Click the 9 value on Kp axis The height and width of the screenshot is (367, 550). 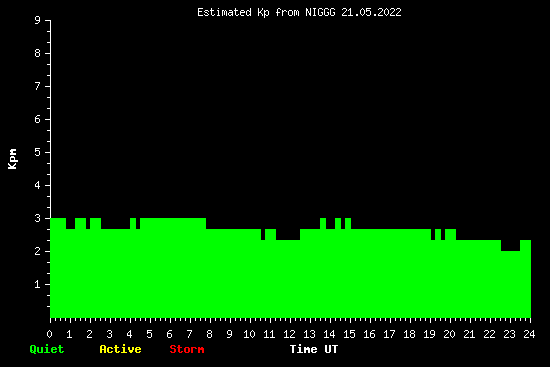click(38, 21)
